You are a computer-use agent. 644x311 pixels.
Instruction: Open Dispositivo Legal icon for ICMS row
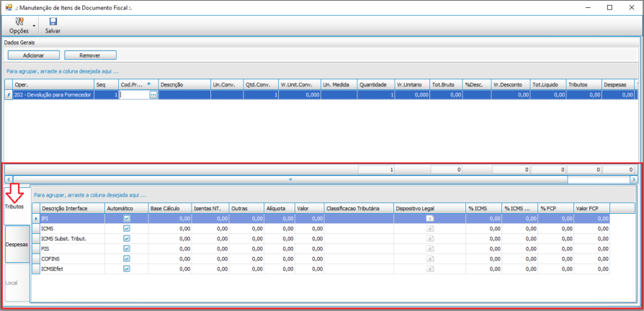[x=429, y=228]
